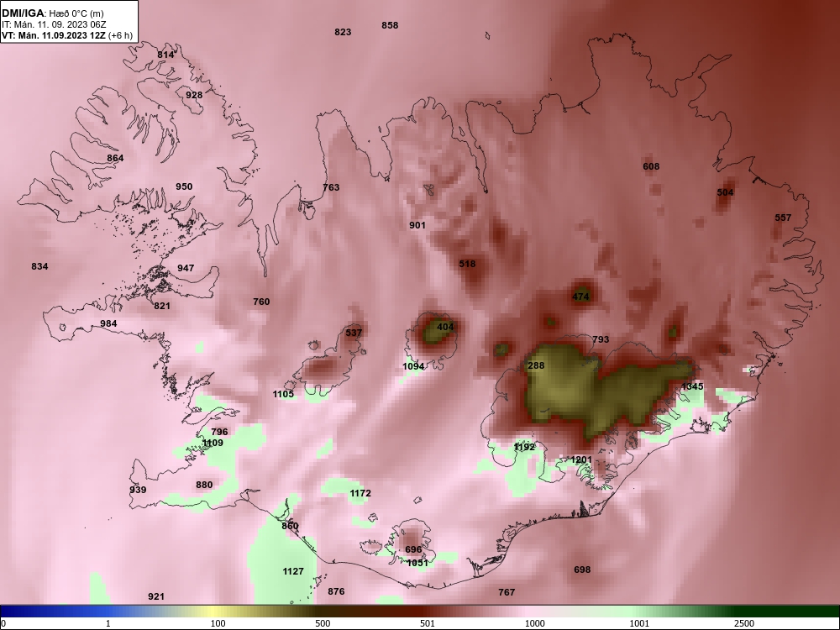Select the 1345 value on southeast coast
The height and width of the screenshot is (630, 840).
pos(692,386)
